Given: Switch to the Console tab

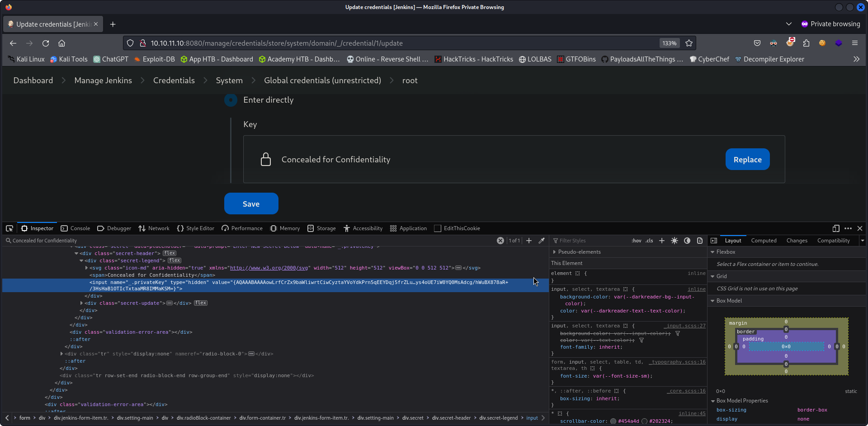Looking at the screenshot, I should 75,228.
